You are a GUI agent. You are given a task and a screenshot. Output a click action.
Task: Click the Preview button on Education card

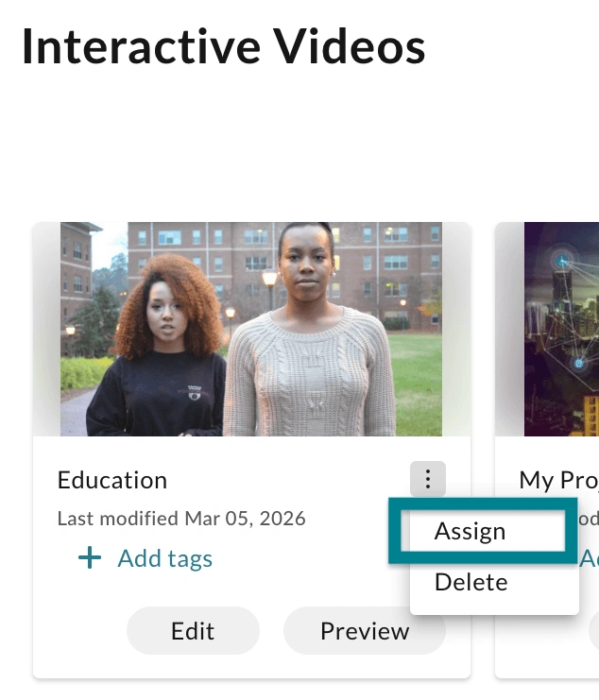click(365, 631)
